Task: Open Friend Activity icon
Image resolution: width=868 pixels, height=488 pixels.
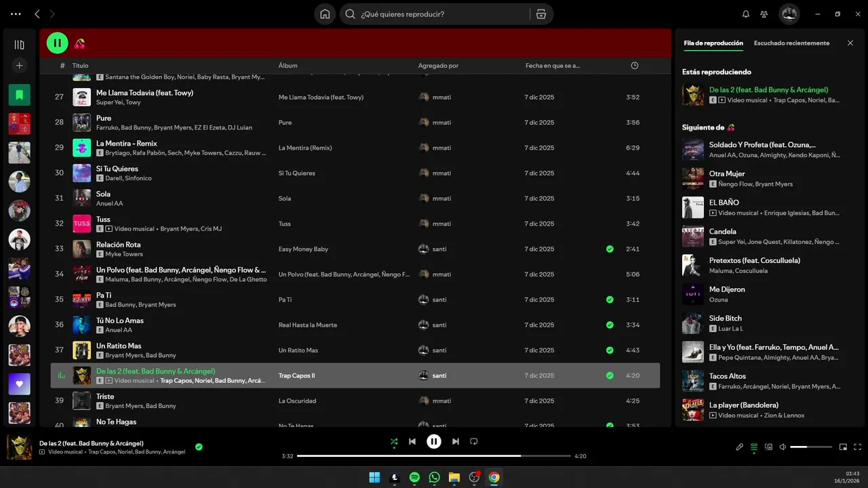Action: click(x=764, y=14)
